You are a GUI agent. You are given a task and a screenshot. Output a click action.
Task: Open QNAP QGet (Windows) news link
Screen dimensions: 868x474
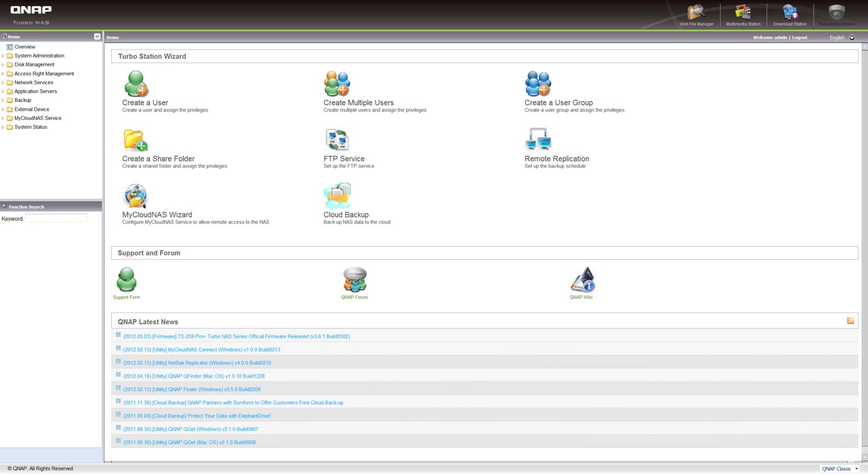(x=191, y=429)
